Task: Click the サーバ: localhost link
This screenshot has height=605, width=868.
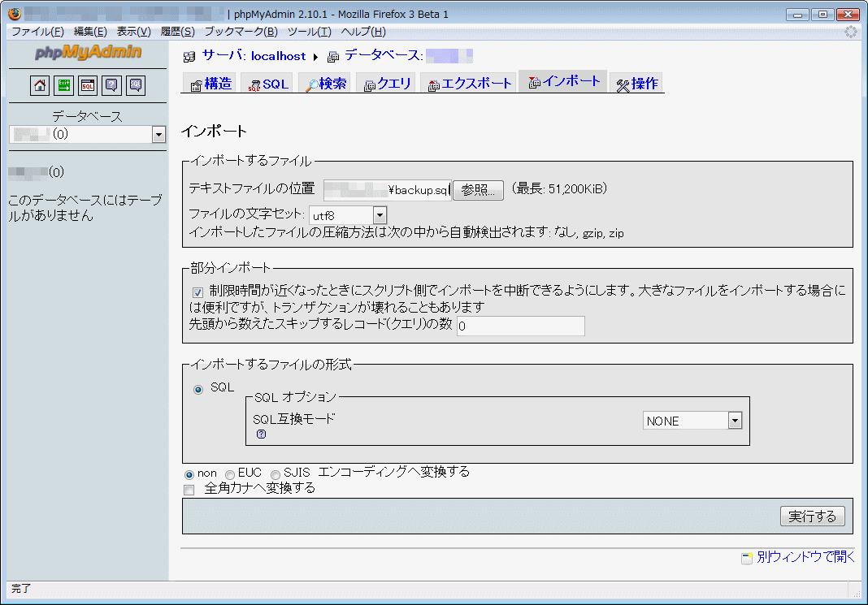Action: pyautogui.click(x=254, y=56)
